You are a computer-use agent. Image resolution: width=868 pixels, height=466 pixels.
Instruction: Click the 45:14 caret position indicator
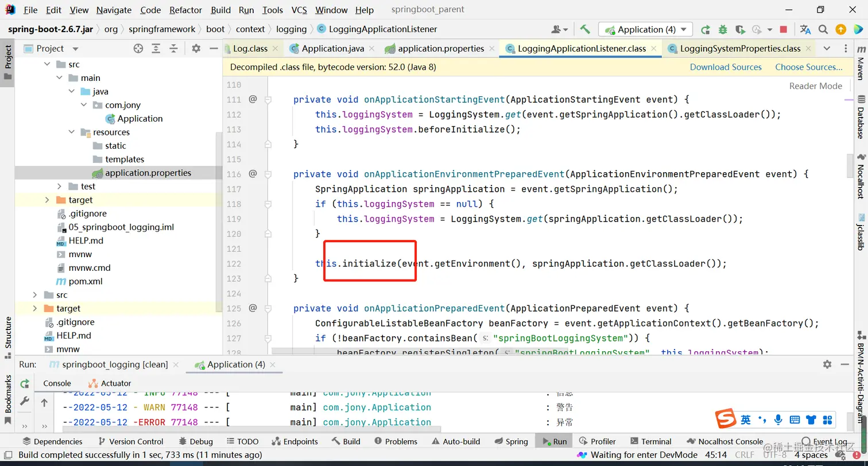[x=716, y=455]
